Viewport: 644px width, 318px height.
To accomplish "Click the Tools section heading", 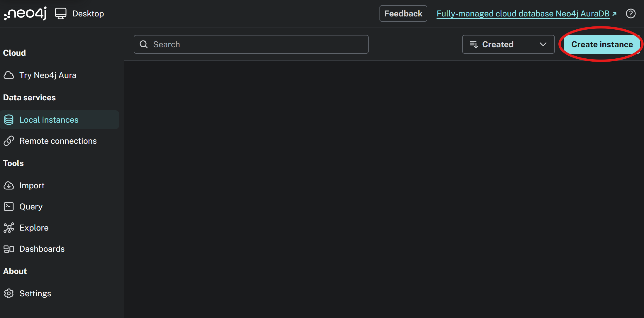I will [x=13, y=163].
